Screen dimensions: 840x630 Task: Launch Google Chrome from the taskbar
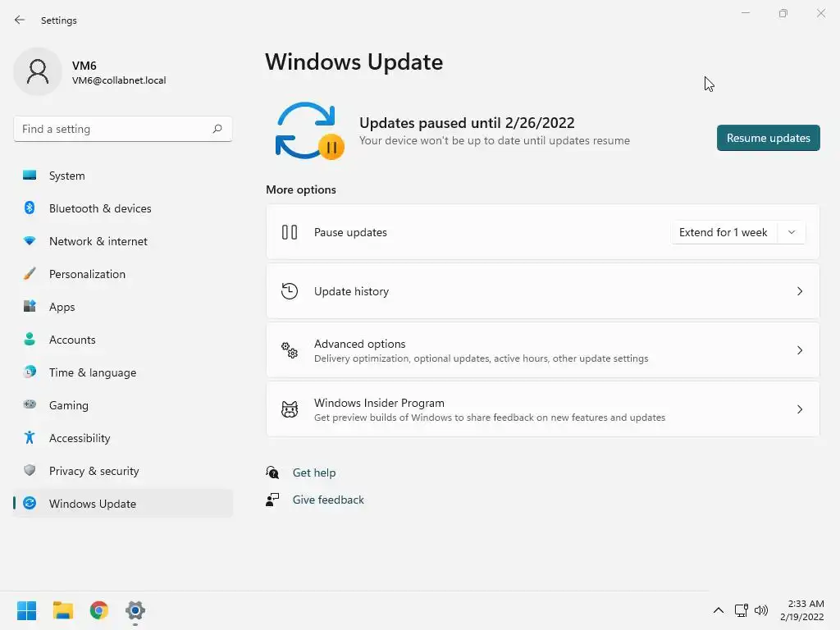click(x=99, y=610)
